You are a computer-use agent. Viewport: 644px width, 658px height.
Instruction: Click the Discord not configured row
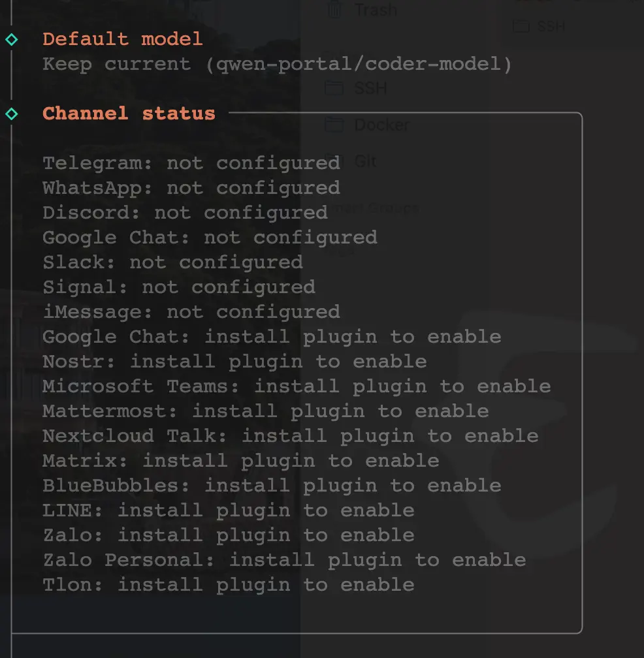tap(185, 213)
